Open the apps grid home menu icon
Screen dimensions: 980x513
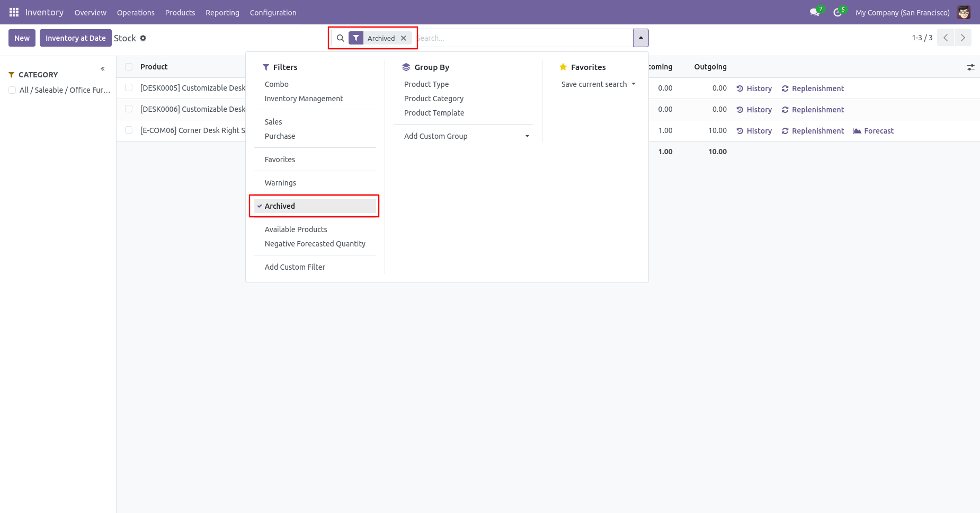pyautogui.click(x=14, y=12)
